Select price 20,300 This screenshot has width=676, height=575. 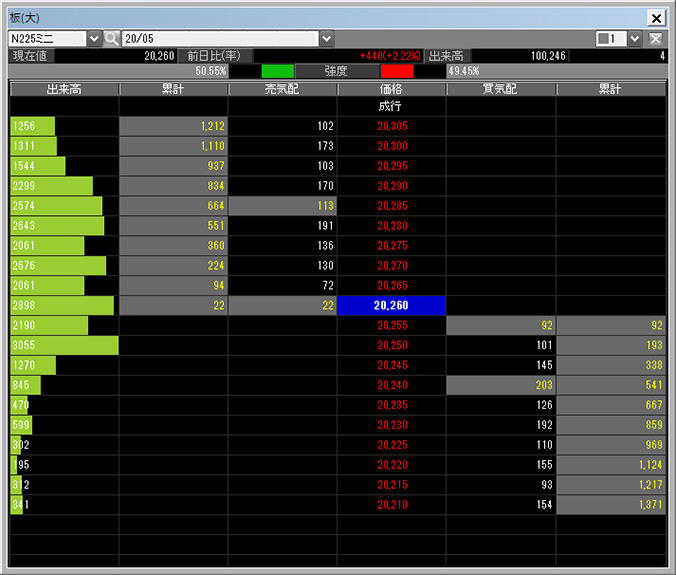click(x=392, y=146)
